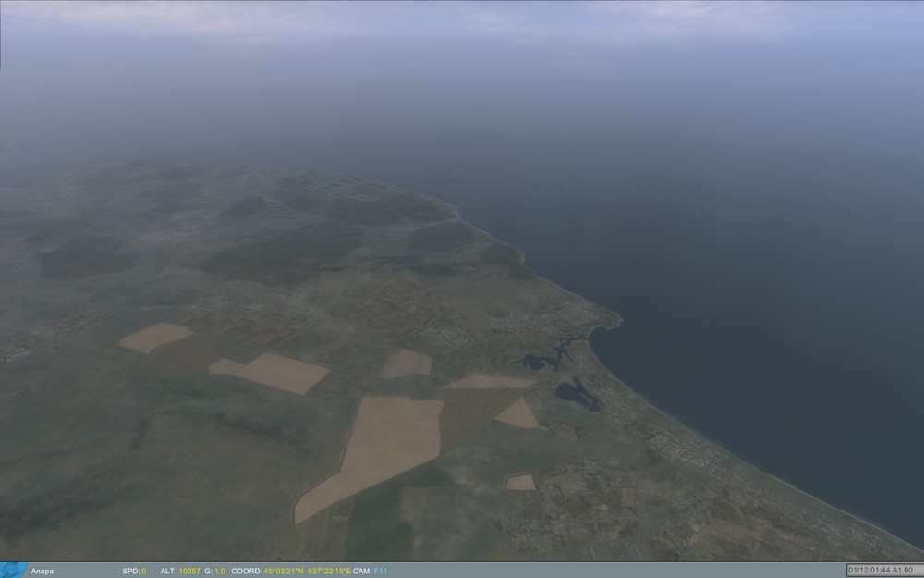Open the coordinates format selector
This screenshot has height=578, width=924.
pyautogui.click(x=245, y=572)
